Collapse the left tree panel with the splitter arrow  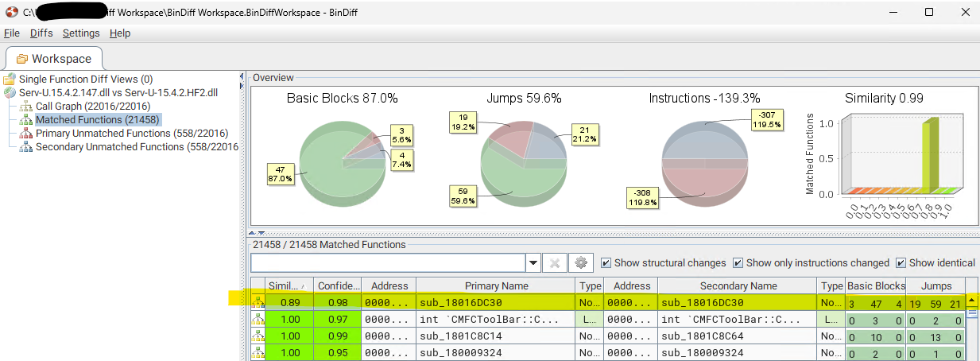[242, 77]
